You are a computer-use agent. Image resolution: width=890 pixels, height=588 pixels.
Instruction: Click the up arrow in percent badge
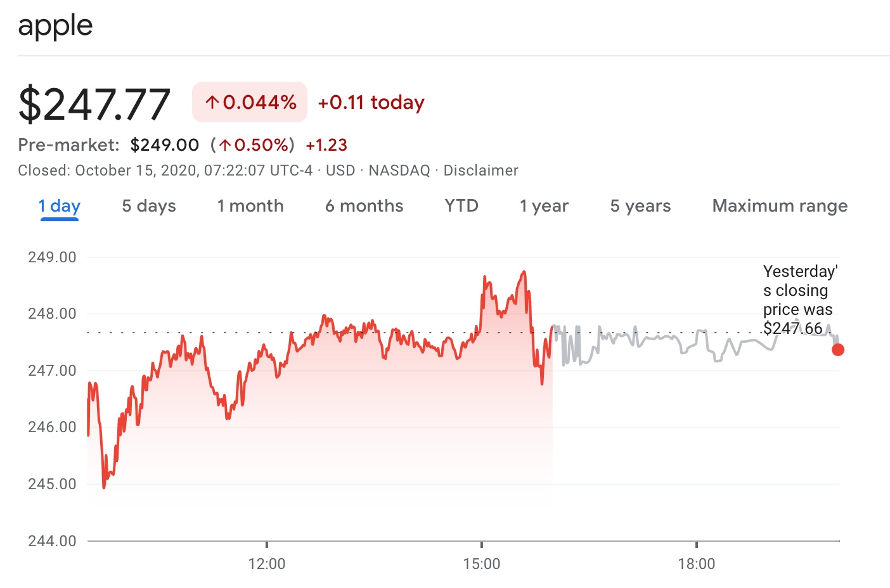(x=212, y=103)
